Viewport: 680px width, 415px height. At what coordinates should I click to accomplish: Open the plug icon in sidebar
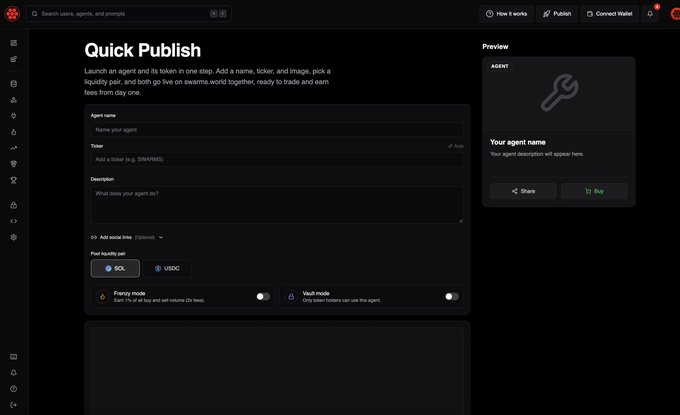(14, 116)
